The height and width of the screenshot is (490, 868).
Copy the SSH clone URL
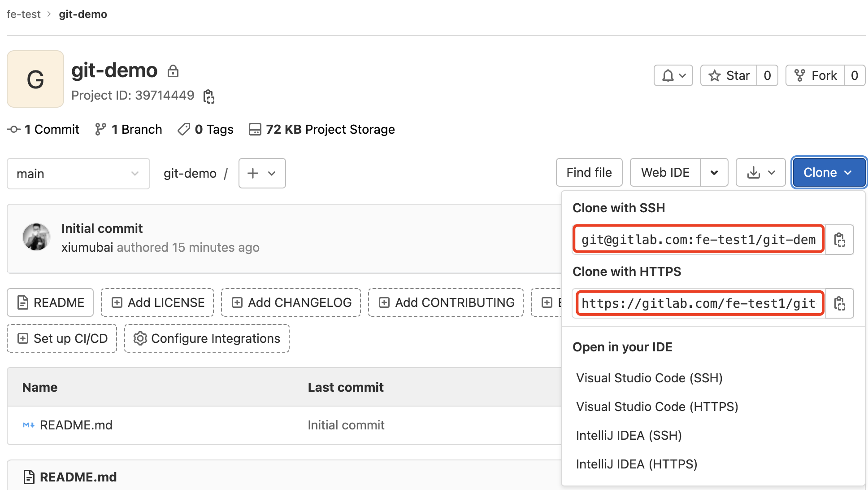pyautogui.click(x=839, y=240)
